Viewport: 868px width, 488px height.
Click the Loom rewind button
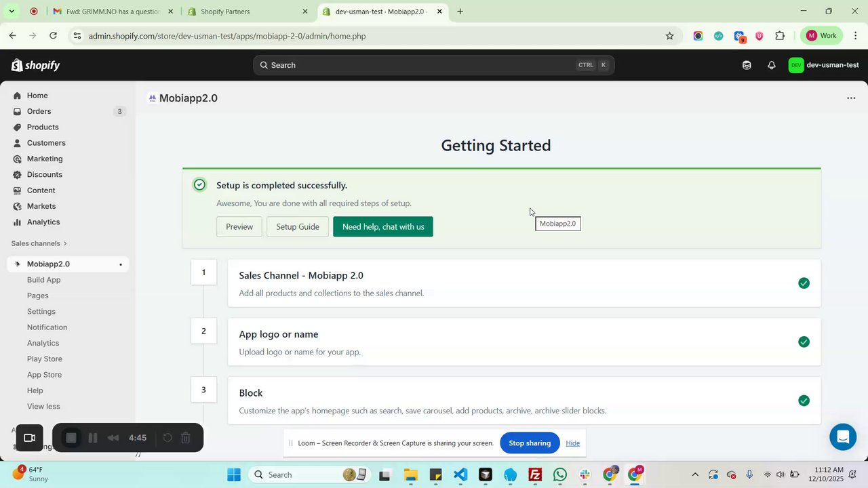114,438
